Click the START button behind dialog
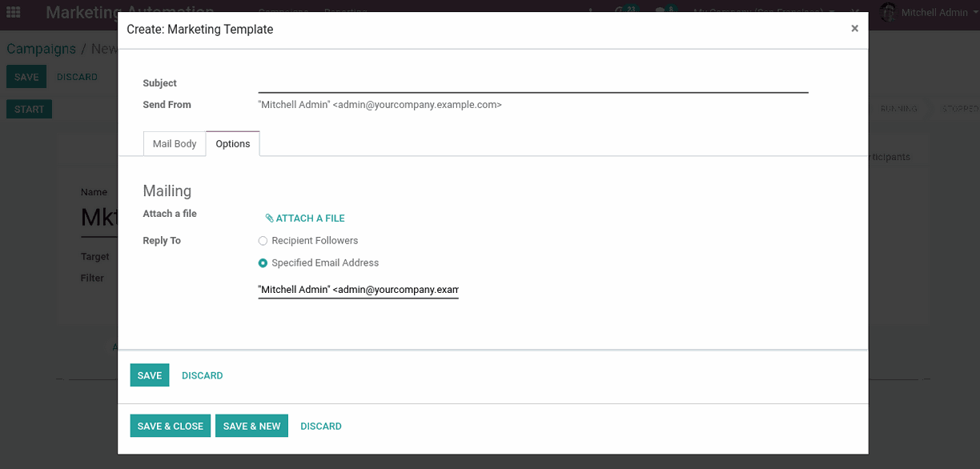The width and height of the screenshot is (980, 469). coord(30,109)
